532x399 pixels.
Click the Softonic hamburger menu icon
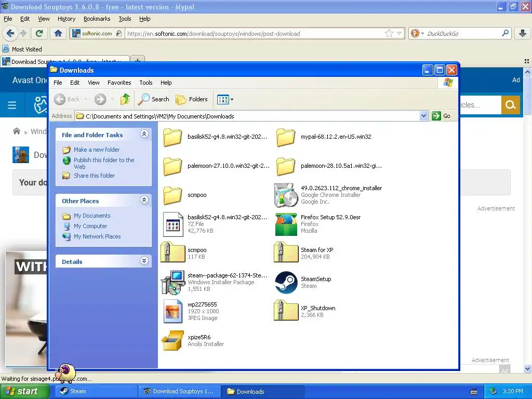[x=12, y=105]
